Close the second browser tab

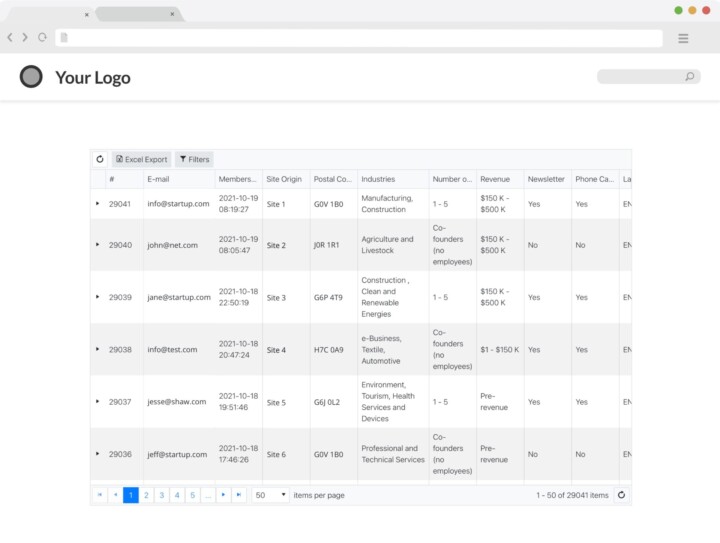(172, 14)
